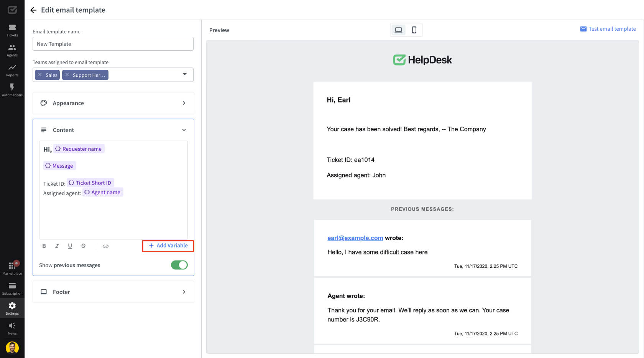
Task: Switch preview to mobile device view
Action: click(x=414, y=30)
